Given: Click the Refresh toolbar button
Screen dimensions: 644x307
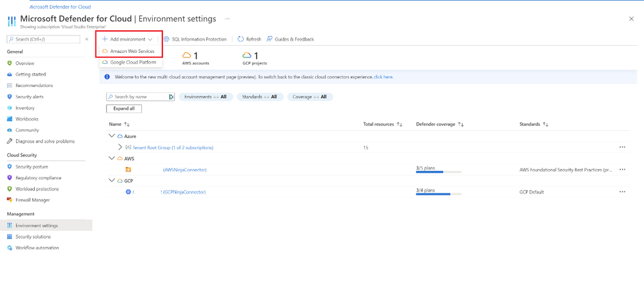Looking at the screenshot, I should click(249, 39).
